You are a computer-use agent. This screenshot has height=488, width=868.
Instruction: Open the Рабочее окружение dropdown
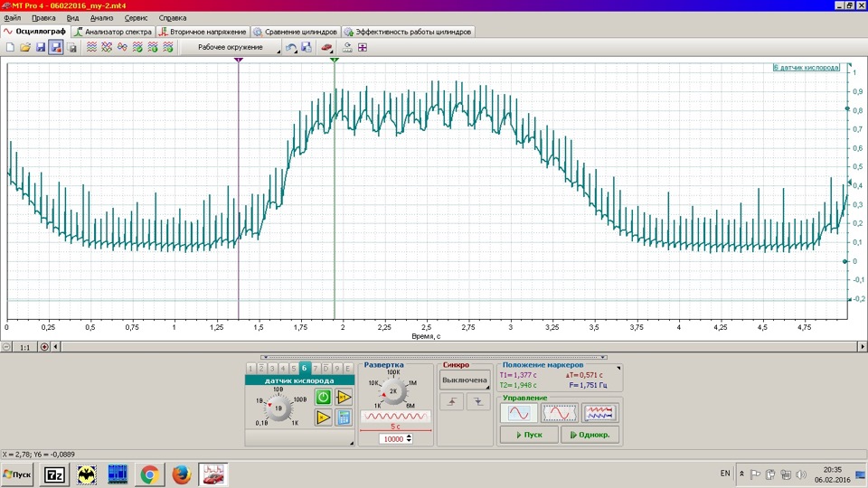(x=232, y=48)
